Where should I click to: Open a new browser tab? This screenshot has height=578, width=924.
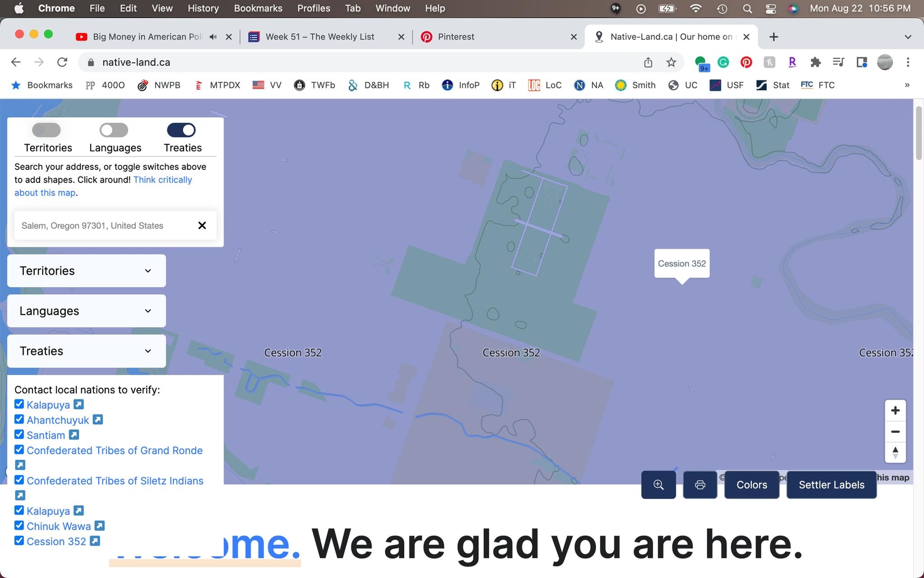point(774,36)
